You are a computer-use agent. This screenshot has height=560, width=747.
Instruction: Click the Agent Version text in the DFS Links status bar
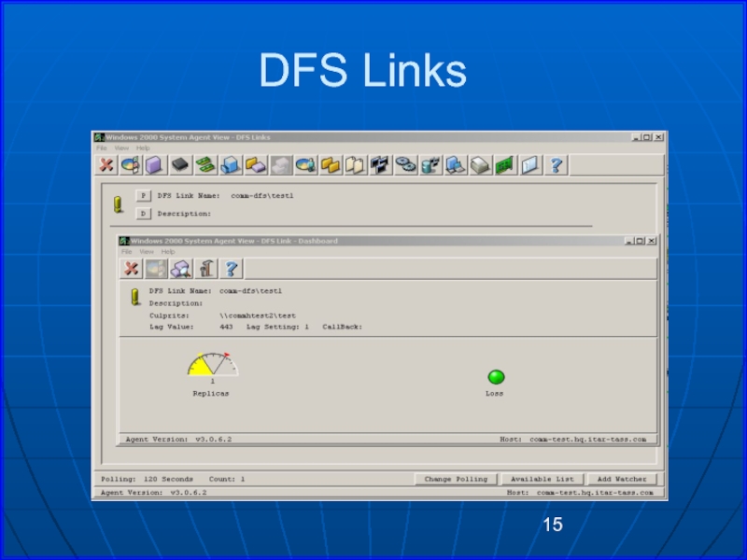coord(153,493)
